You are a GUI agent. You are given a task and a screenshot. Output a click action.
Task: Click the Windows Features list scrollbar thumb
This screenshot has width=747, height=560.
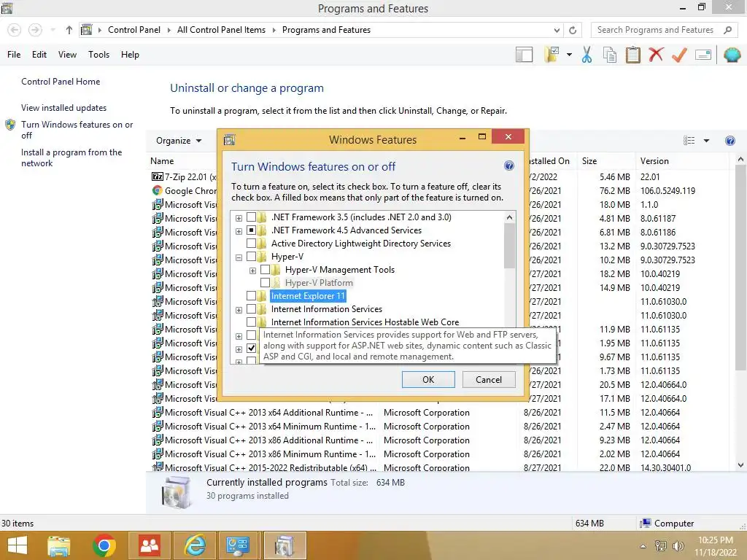coord(509,246)
